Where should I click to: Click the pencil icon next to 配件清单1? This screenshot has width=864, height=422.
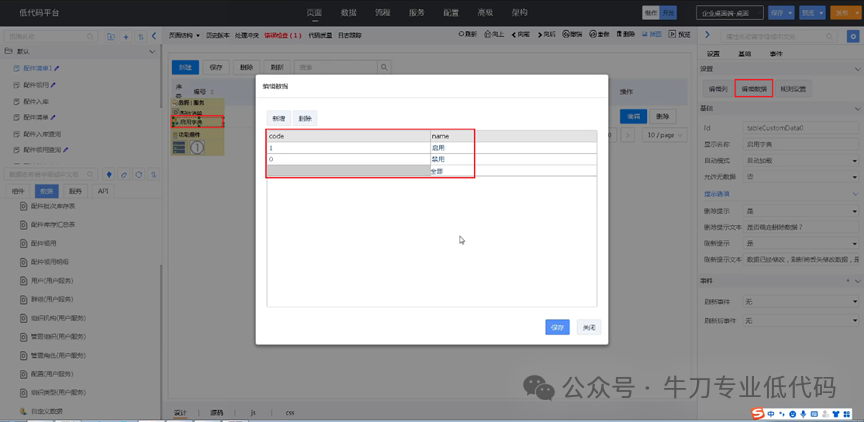[57, 68]
